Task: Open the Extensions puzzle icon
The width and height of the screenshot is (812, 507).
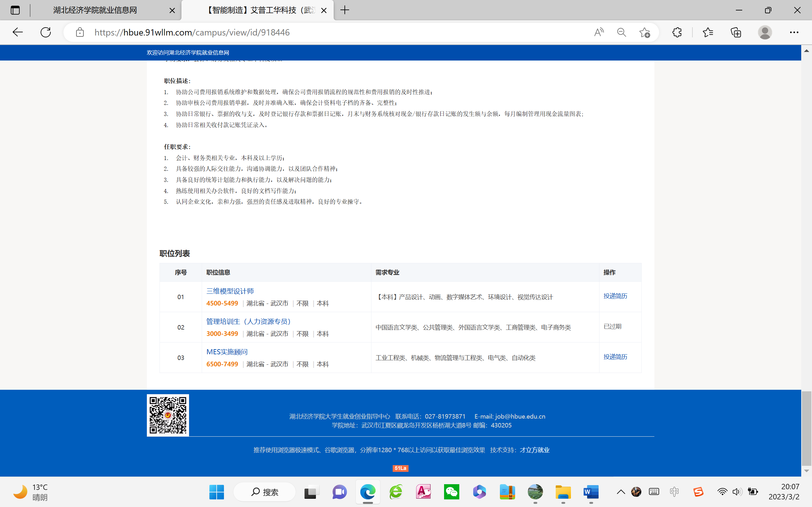Action: (x=677, y=32)
